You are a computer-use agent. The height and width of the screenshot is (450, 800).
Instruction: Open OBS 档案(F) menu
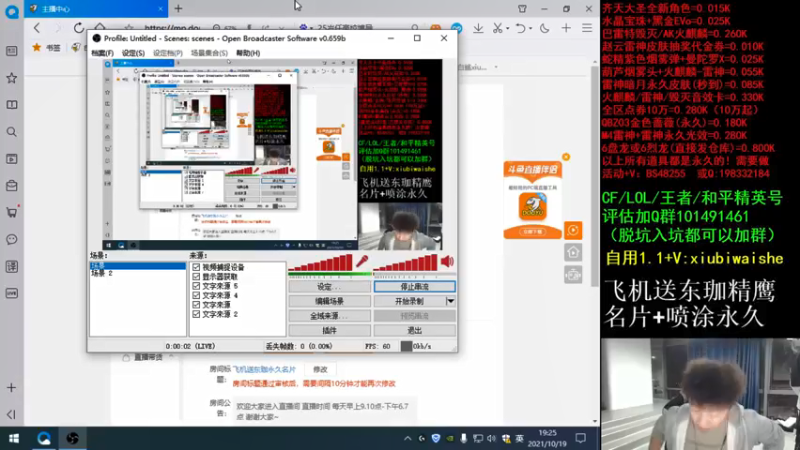tap(102, 53)
